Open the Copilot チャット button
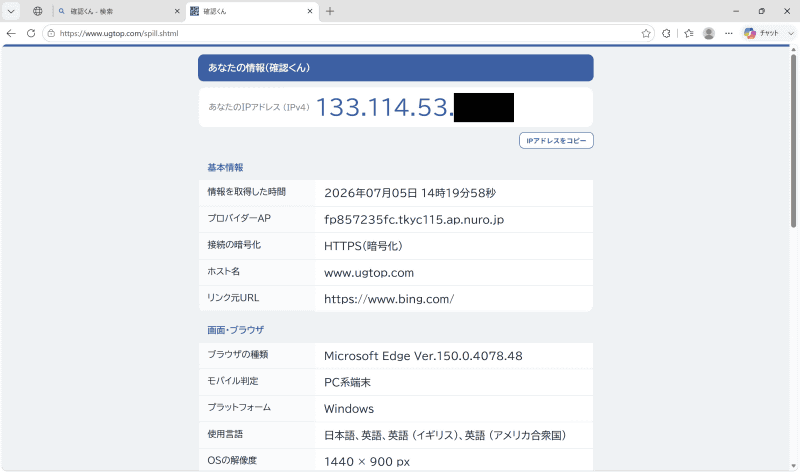 click(762, 33)
